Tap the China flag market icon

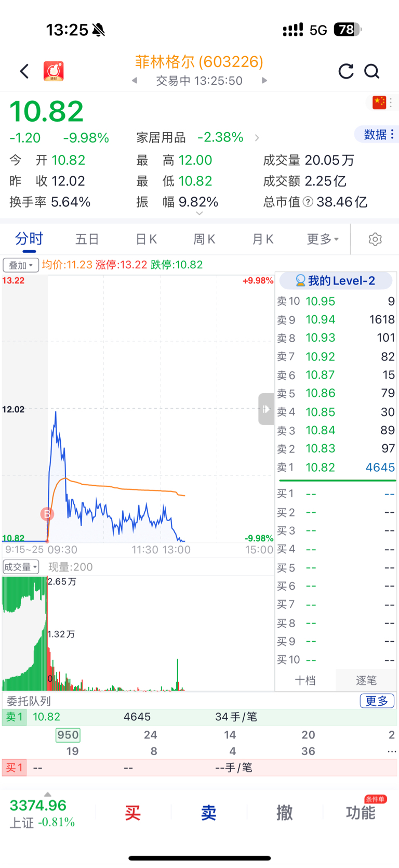tap(379, 102)
